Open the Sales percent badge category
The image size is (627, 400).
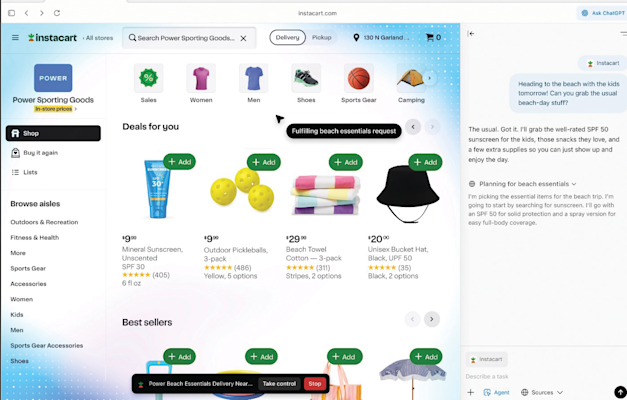tap(148, 78)
